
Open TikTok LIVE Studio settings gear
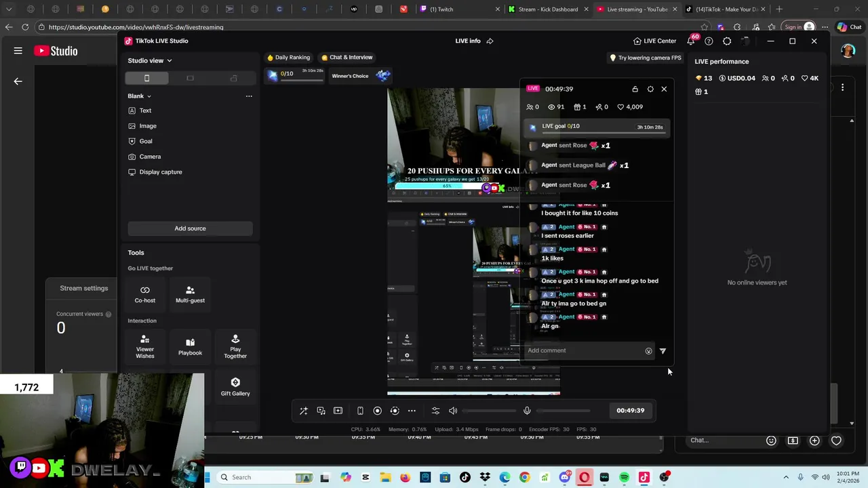[727, 41]
